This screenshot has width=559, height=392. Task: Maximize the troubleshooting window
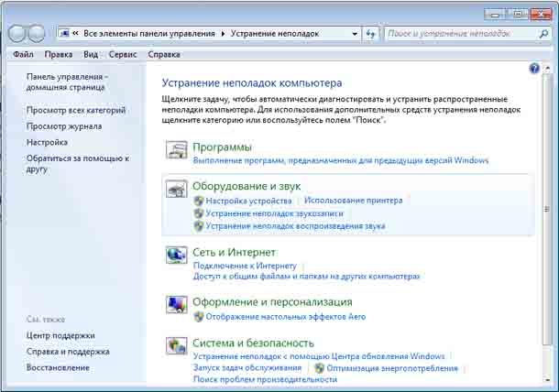point(517,15)
